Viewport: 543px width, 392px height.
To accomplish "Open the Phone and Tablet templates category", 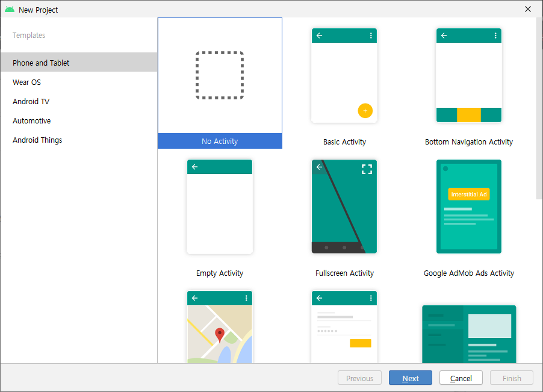I will pyautogui.click(x=79, y=63).
